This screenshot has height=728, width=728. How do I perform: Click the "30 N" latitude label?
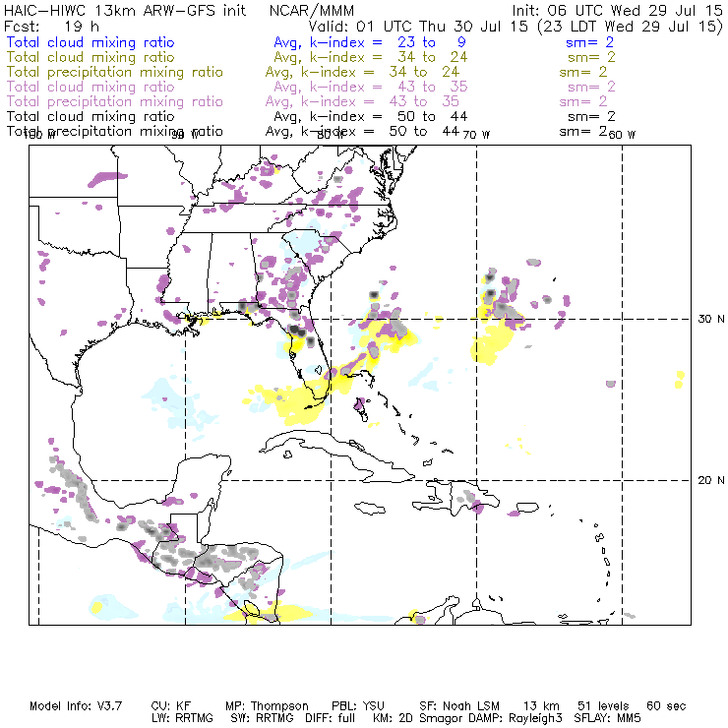tap(711, 319)
